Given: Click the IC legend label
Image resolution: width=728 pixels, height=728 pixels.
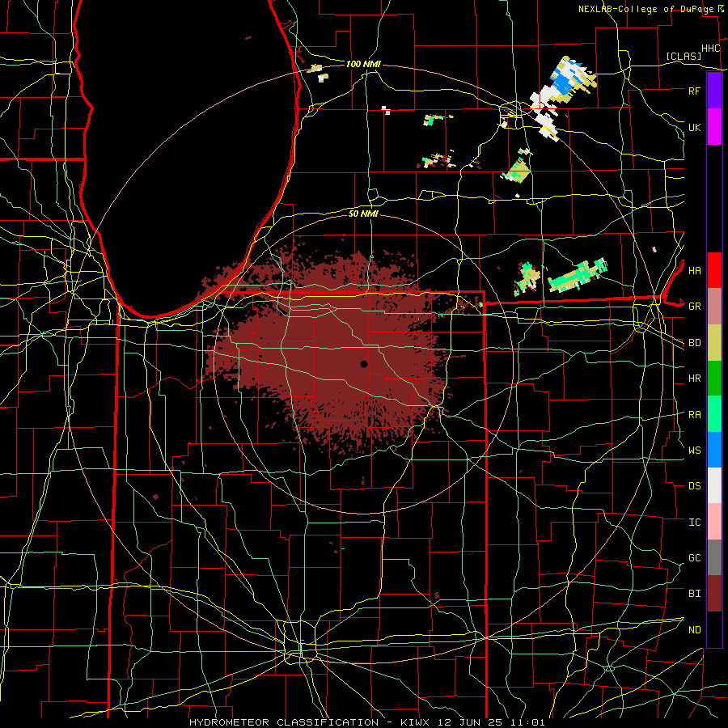Looking at the screenshot, I should pyautogui.click(x=694, y=523).
